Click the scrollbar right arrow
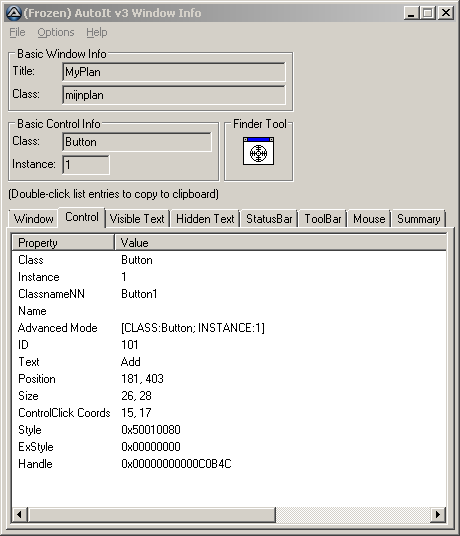Screen dimensions: 460x536 point(438,514)
